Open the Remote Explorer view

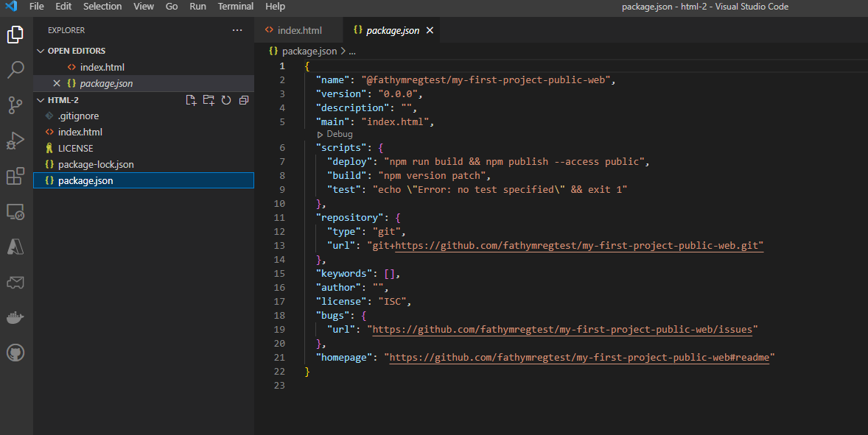coord(15,211)
